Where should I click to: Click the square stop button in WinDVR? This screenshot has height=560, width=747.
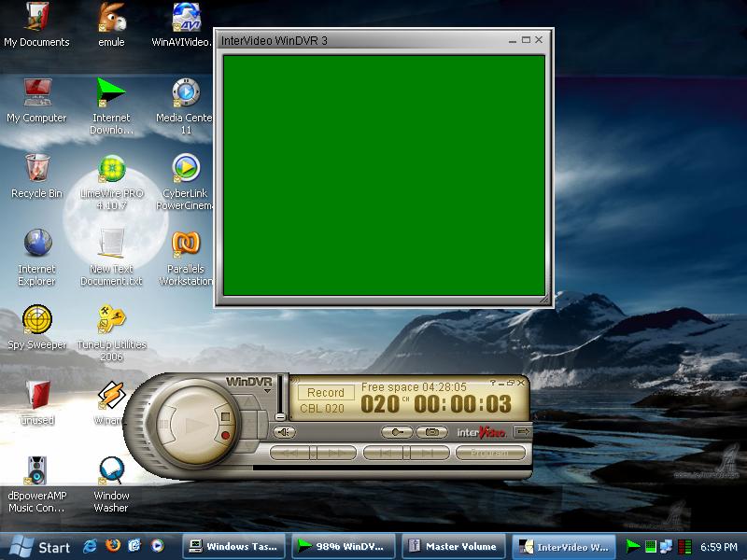[x=225, y=416]
